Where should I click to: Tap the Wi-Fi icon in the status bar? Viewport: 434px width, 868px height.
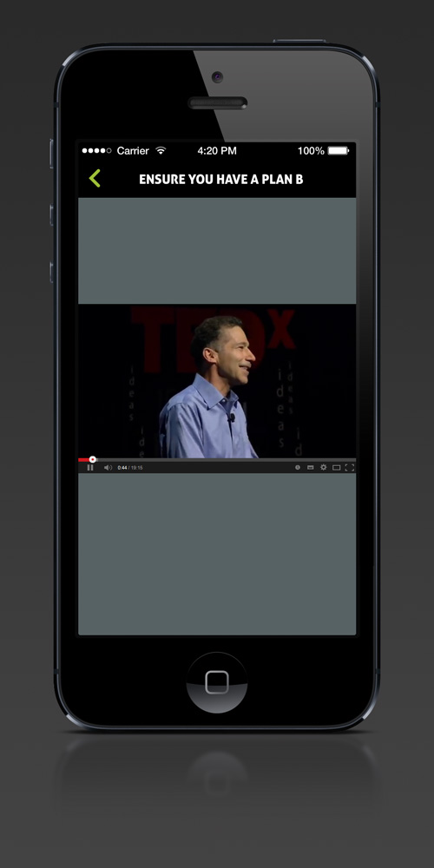[x=161, y=150]
